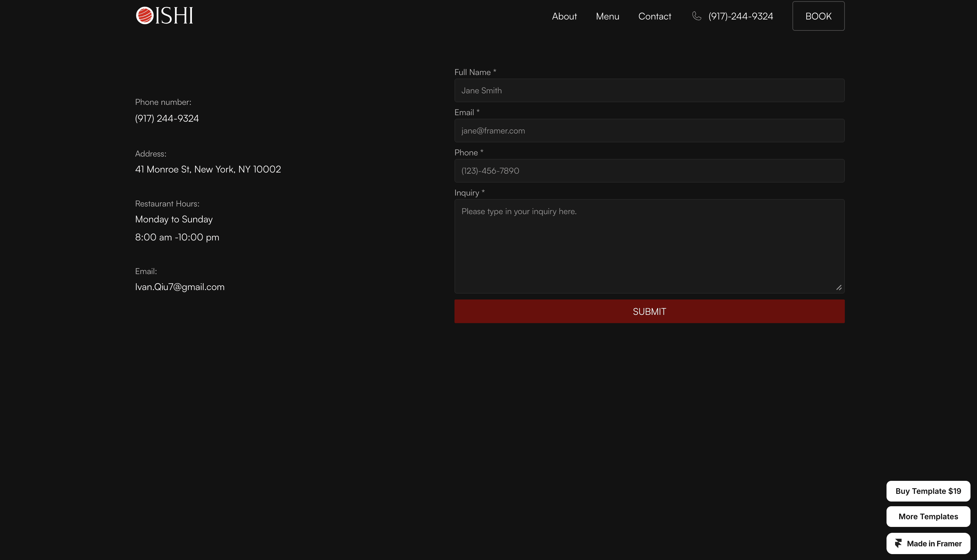Click Buy Template $19 button
This screenshot has width=977, height=560.
[x=928, y=491]
